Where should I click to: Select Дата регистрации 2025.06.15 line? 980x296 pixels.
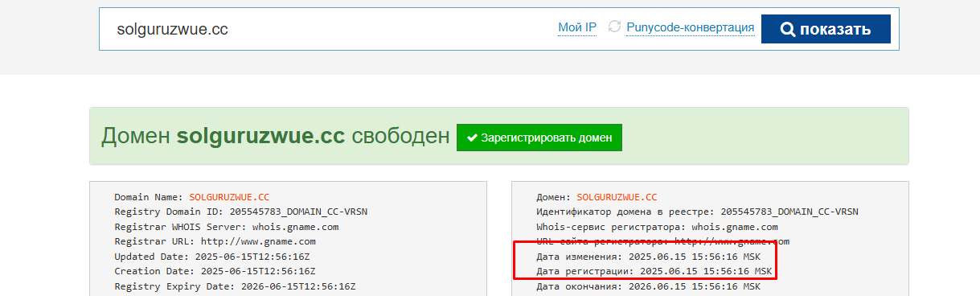tap(654, 271)
